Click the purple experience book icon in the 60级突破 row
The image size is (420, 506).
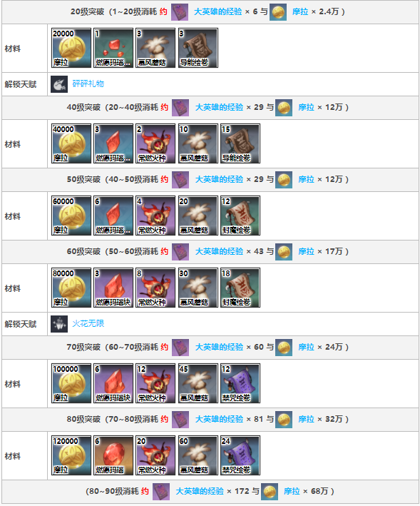click(x=180, y=252)
